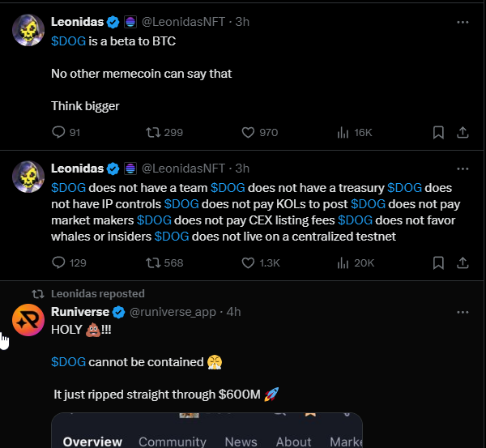Reply to the 'beta to BTC' tweet
486x448 pixels.
(x=58, y=132)
